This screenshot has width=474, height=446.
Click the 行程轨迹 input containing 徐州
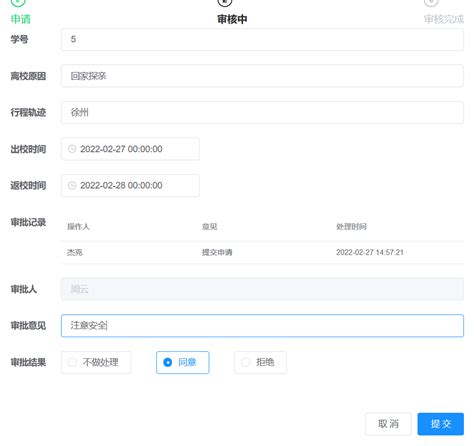(262, 113)
